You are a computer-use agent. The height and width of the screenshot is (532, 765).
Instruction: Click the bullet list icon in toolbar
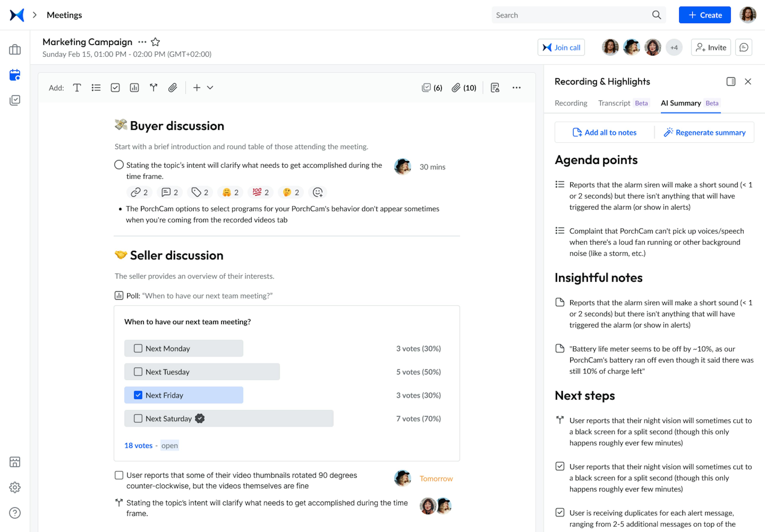[95, 88]
